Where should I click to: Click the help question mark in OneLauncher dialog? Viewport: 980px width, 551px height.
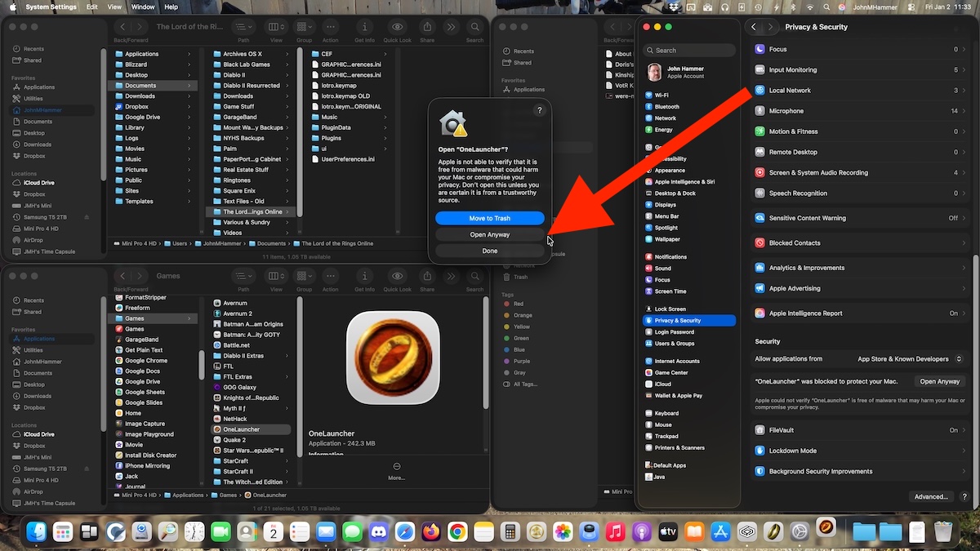coord(539,110)
